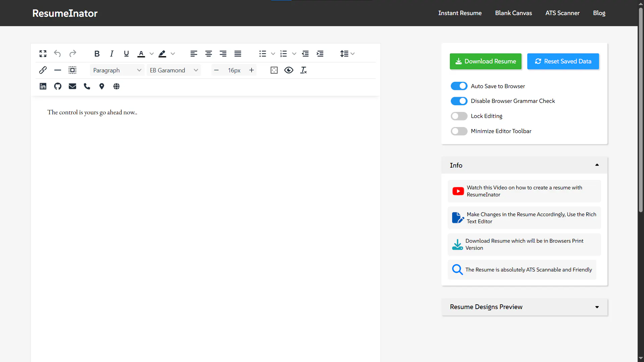Increase paragraph indent
The image size is (644, 362).
click(x=320, y=54)
